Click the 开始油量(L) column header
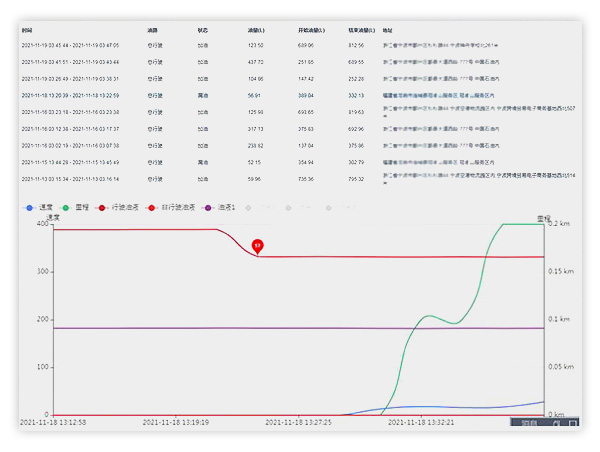Screen dimensions: 600x452 pyautogui.click(x=311, y=30)
